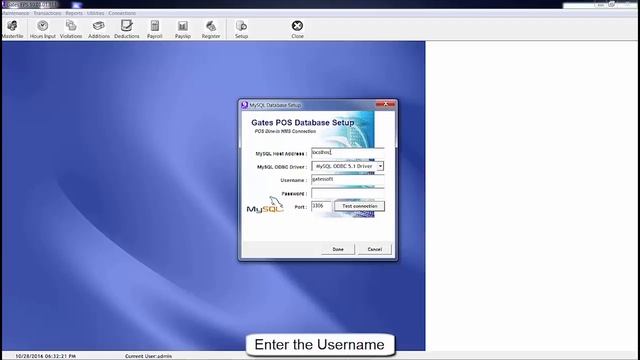Click the Close toolbar icon
This screenshot has height=360, width=640.
coord(297,29)
